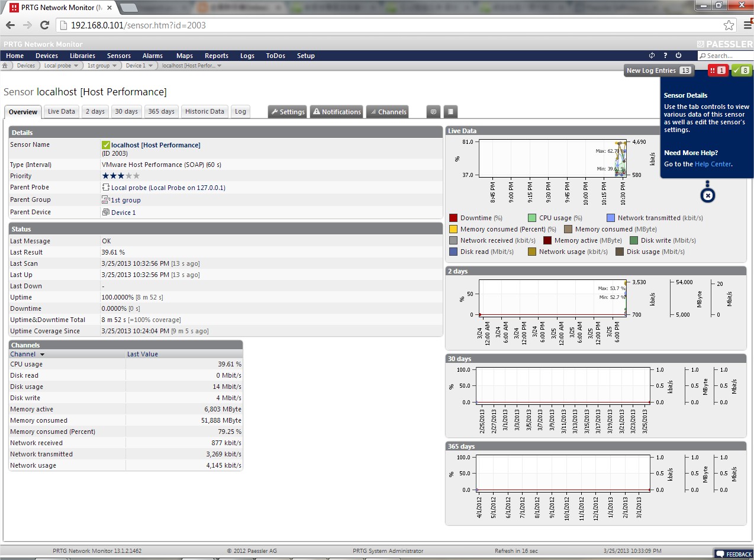Toggle the Disk read legend swatch
The height and width of the screenshot is (560, 754).
point(453,252)
